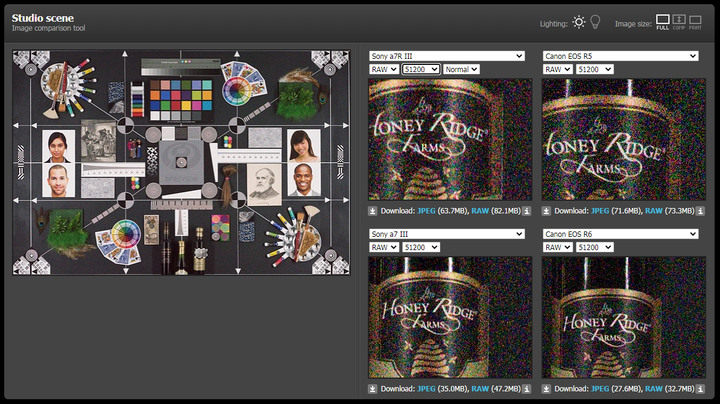Screen dimensions: 720x404
Task: Click info icon under Canon EOS R6 crop
Action: [x=700, y=389]
